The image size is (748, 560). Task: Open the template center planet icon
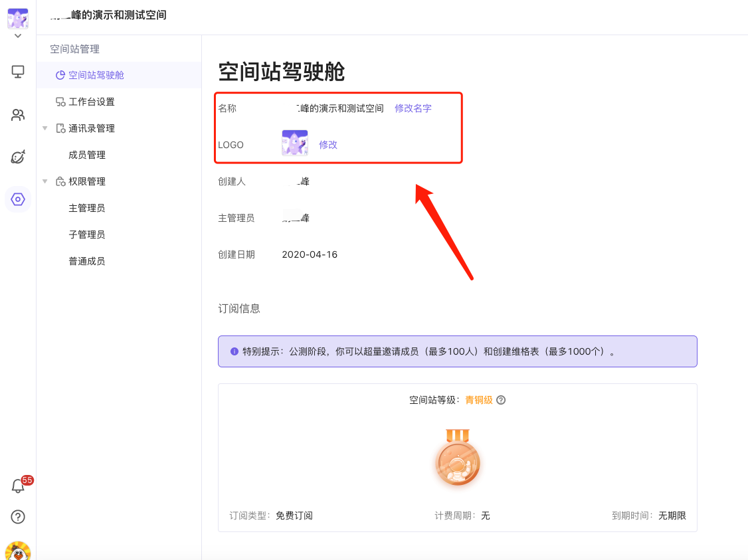click(17, 157)
